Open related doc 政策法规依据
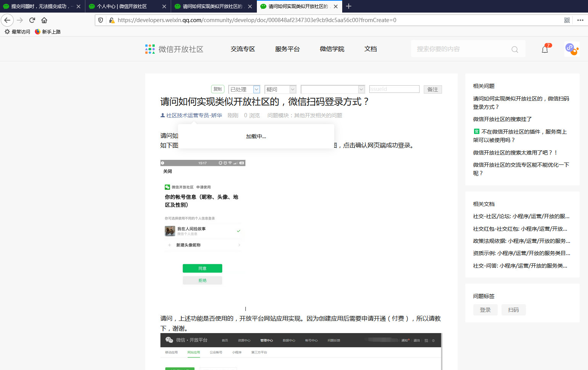 (x=522, y=241)
